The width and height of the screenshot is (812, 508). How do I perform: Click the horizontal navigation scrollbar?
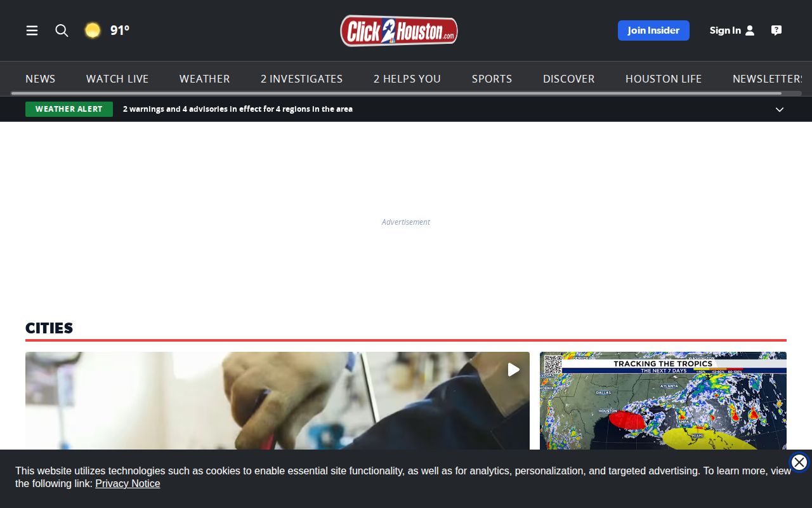coord(396,93)
